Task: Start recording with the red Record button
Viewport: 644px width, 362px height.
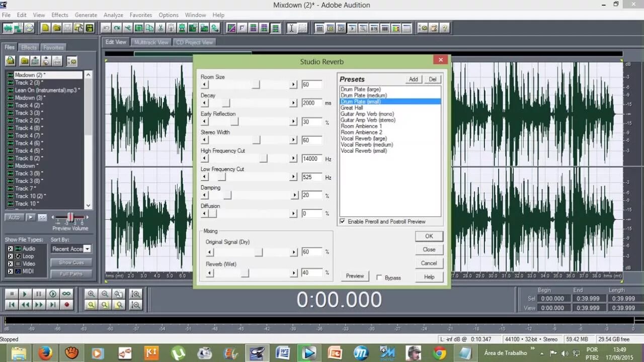Action: coord(66,305)
